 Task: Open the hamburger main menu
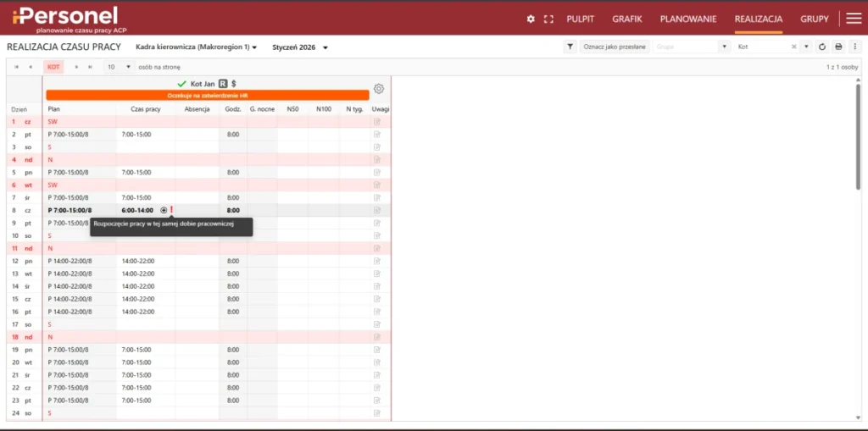[853, 19]
